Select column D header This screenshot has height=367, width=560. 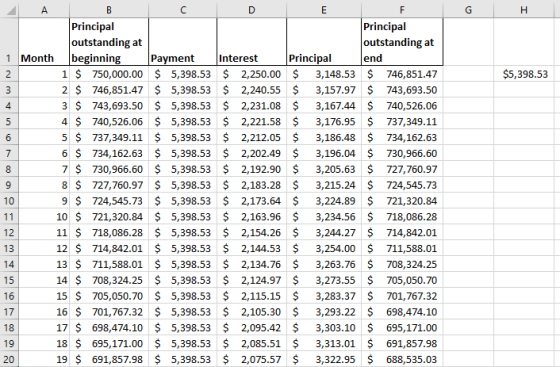[x=251, y=10]
